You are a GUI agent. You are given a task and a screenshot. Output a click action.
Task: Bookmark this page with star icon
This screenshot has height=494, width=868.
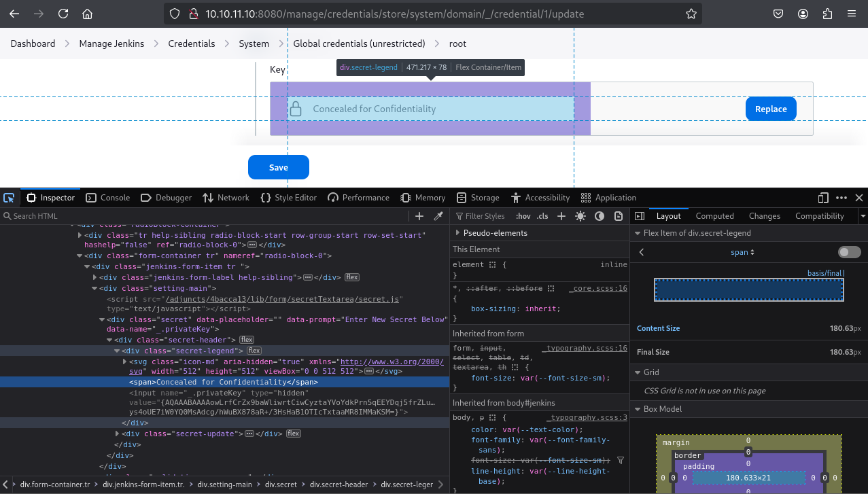point(691,14)
